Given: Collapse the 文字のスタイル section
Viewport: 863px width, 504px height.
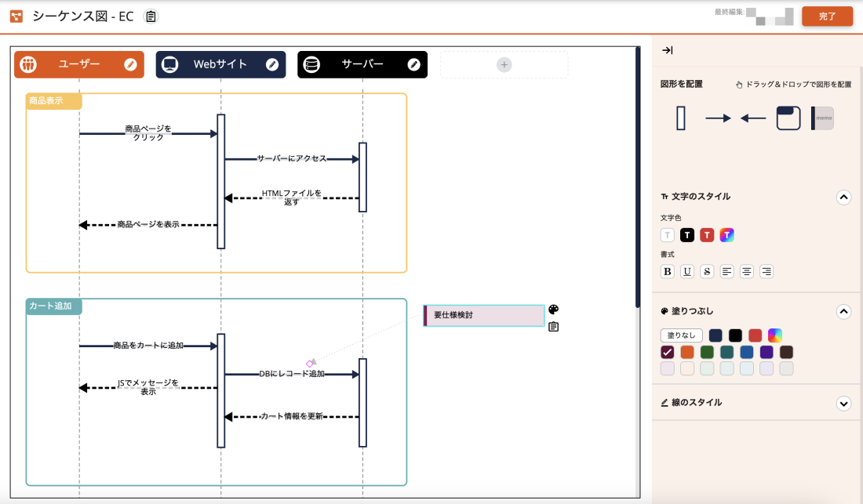Looking at the screenshot, I should [843, 198].
